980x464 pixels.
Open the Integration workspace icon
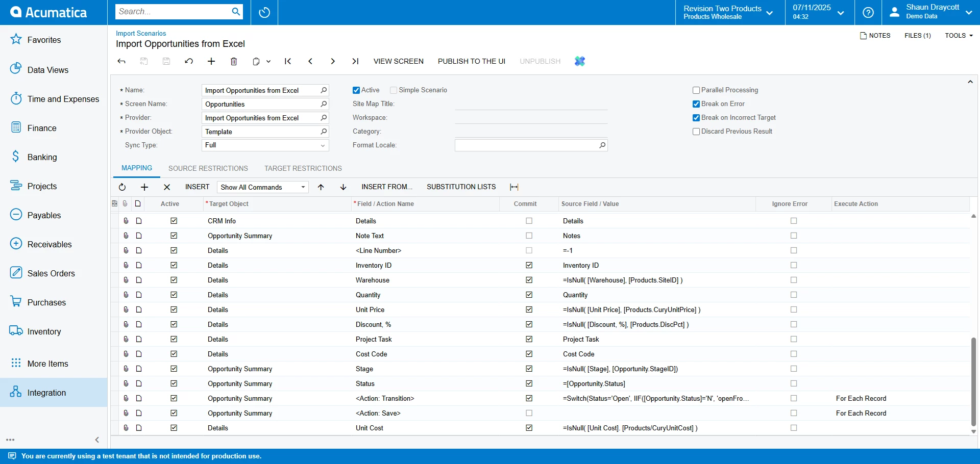click(16, 392)
